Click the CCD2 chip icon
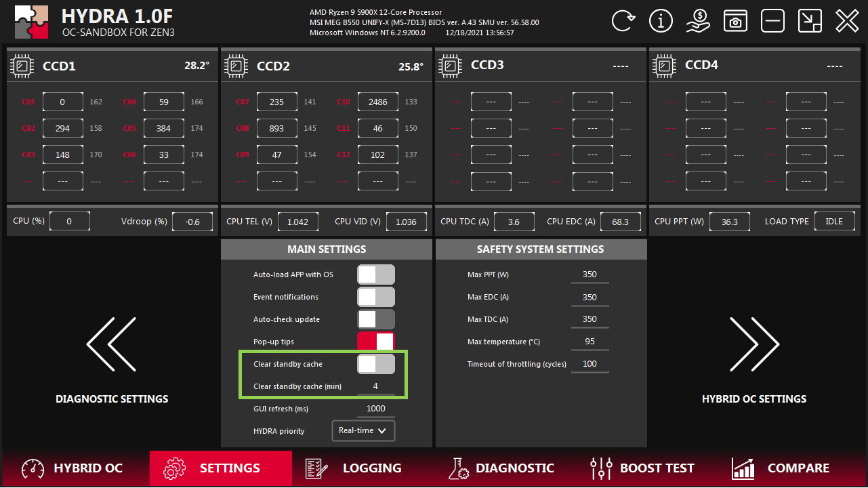The image size is (868, 488). 236,66
